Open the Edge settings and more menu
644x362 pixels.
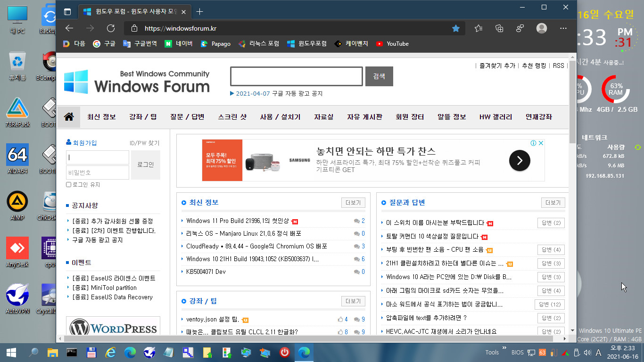click(563, 28)
